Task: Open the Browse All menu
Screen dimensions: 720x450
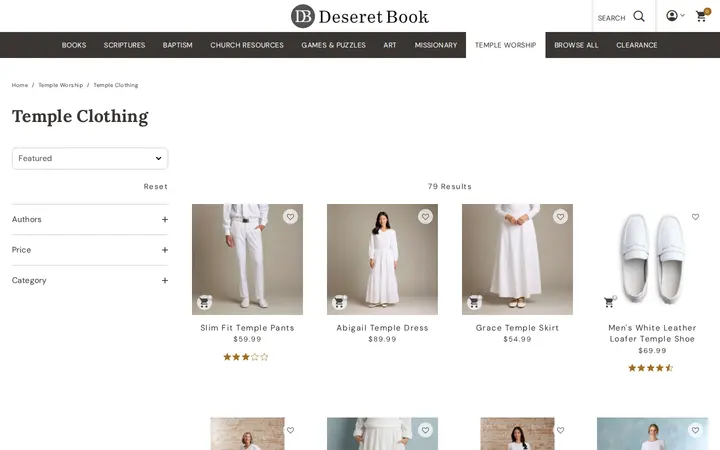Action: [x=576, y=45]
